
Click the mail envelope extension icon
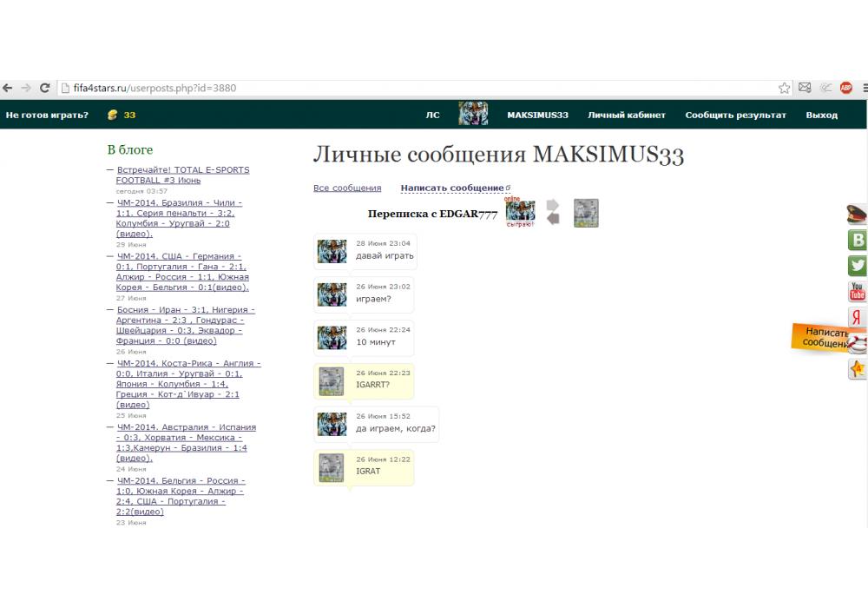click(x=805, y=88)
